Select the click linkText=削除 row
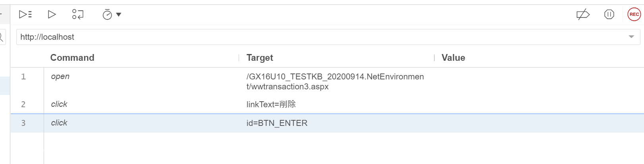 (327, 104)
